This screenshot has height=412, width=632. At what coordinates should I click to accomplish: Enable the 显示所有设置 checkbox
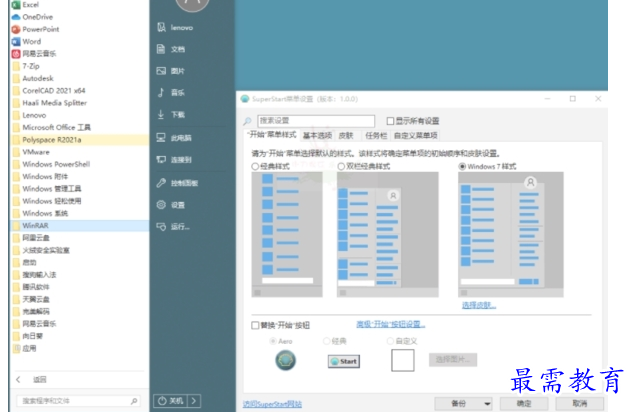390,121
